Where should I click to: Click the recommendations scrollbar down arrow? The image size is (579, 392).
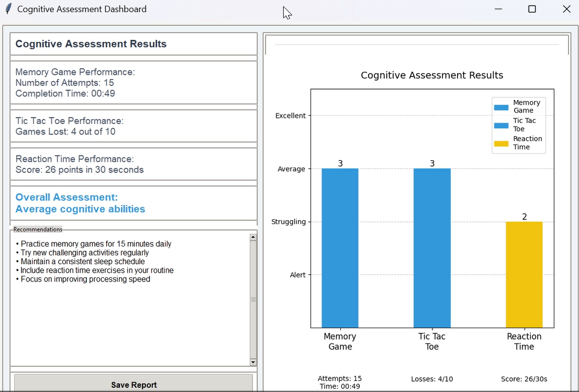[x=253, y=362]
